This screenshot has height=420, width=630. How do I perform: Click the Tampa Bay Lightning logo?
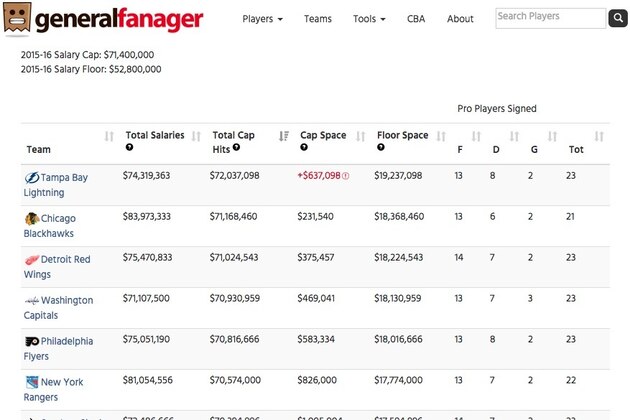pyautogui.click(x=32, y=177)
